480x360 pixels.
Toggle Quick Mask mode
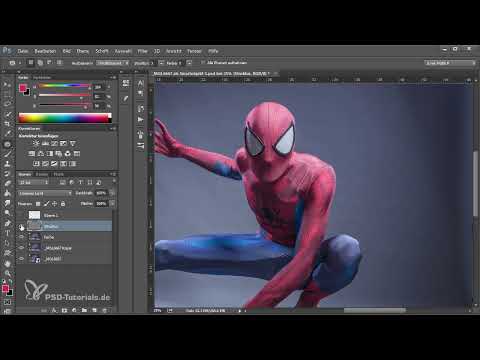point(7,302)
